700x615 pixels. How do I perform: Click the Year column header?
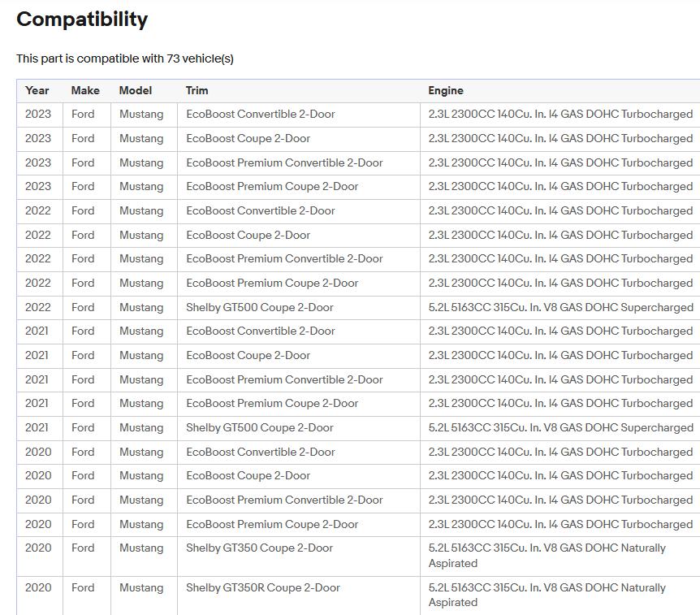(37, 91)
